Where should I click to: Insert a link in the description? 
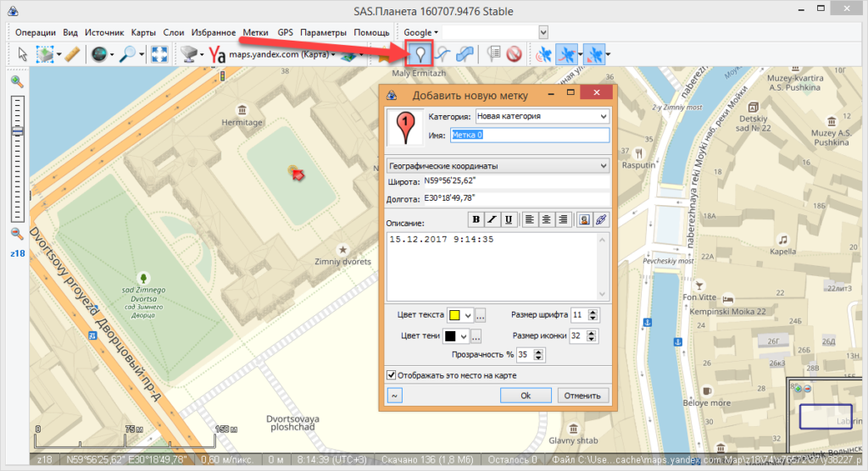click(601, 219)
